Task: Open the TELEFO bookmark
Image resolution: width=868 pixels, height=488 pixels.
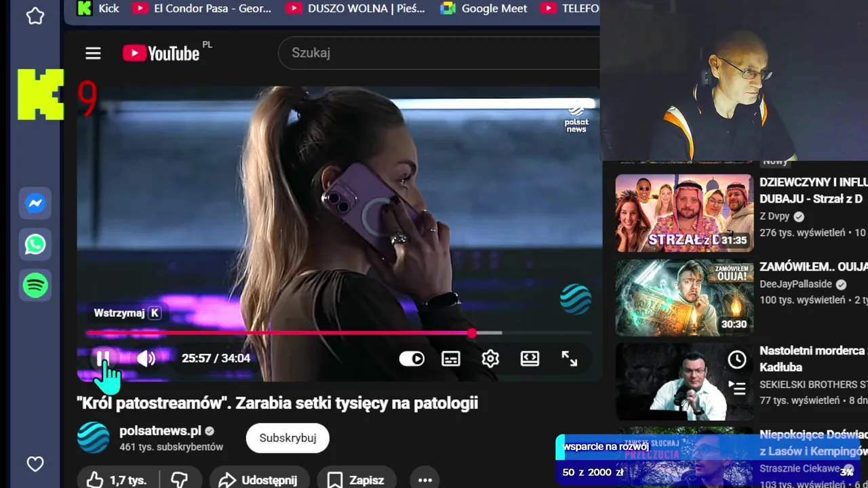Action: [570, 8]
